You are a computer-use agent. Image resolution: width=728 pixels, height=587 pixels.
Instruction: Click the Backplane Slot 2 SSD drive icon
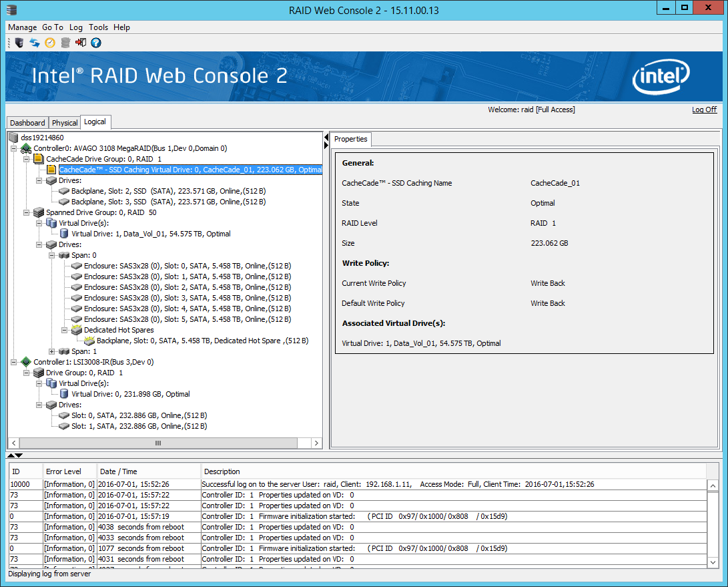point(64,191)
